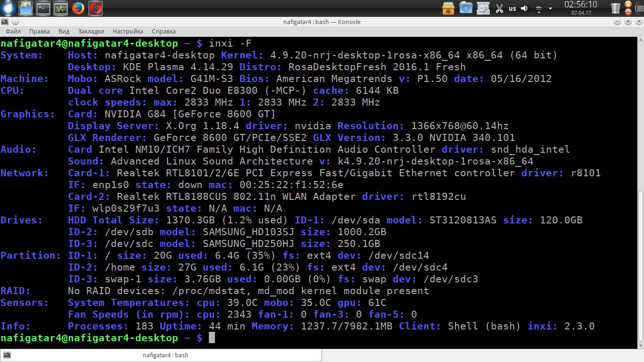Open the Вид menu
This screenshot has width=644, height=362.
pyautogui.click(x=64, y=32)
